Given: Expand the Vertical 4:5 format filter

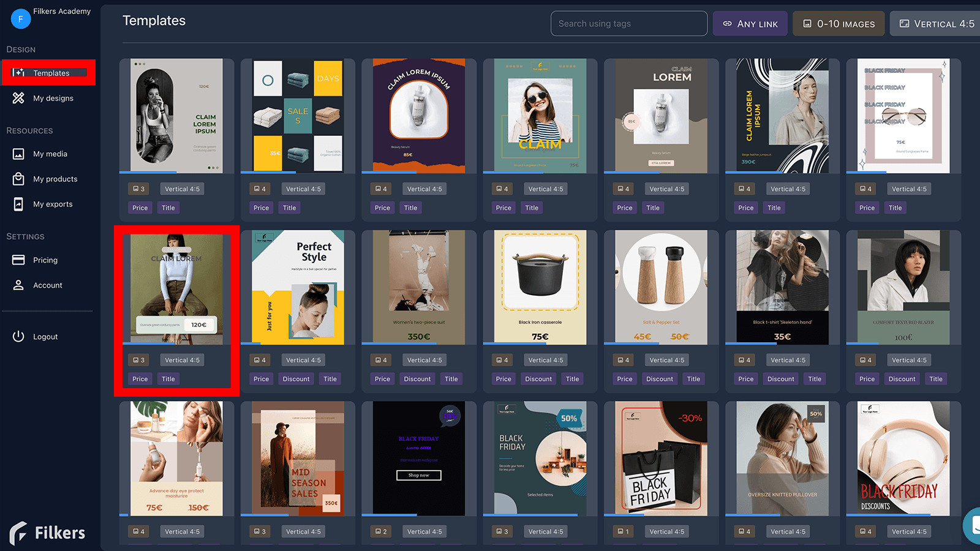Looking at the screenshot, I should coord(936,24).
